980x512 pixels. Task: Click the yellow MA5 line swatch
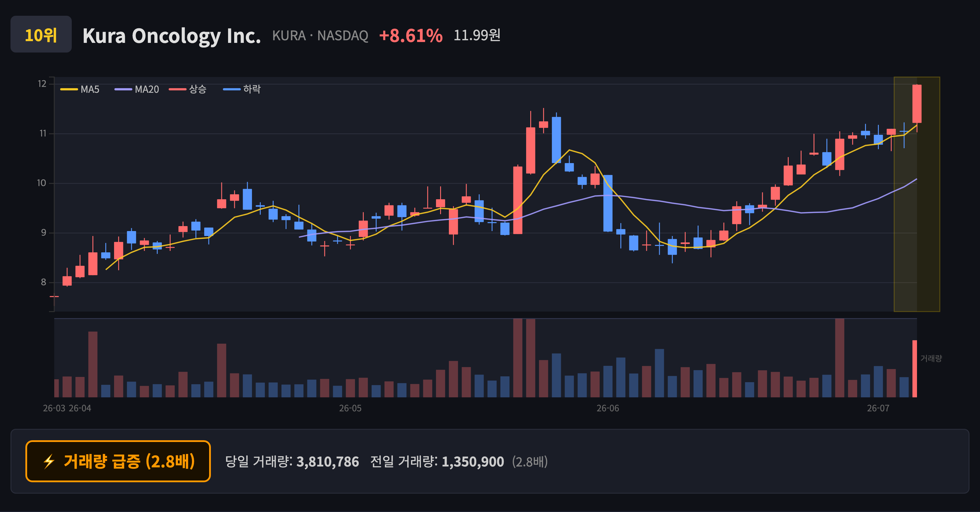pyautogui.click(x=69, y=89)
